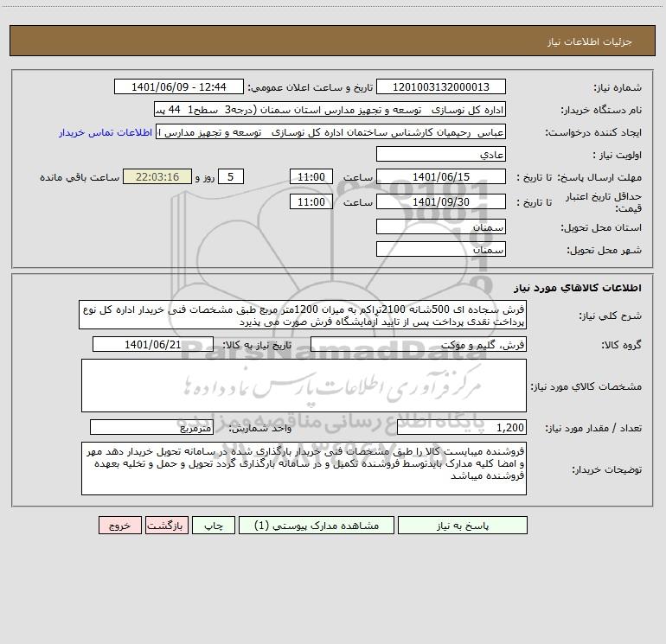Click the حداقل تاریخ اعتبار قیمت label
The width and height of the screenshot is (666, 644).
(x=604, y=202)
